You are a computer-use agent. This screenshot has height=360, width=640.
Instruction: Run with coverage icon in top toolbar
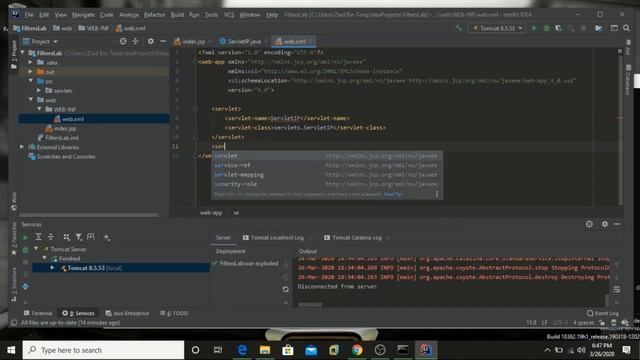pyautogui.click(x=558, y=28)
